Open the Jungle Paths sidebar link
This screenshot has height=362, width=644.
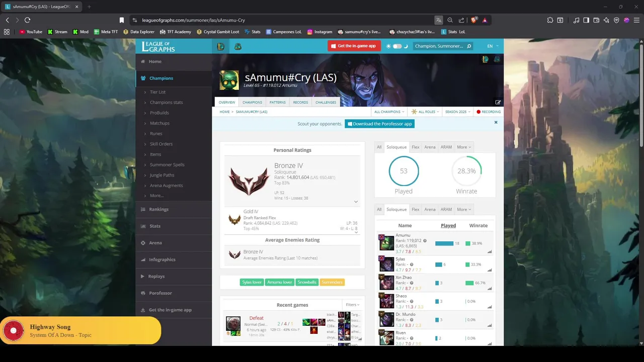pos(162,175)
